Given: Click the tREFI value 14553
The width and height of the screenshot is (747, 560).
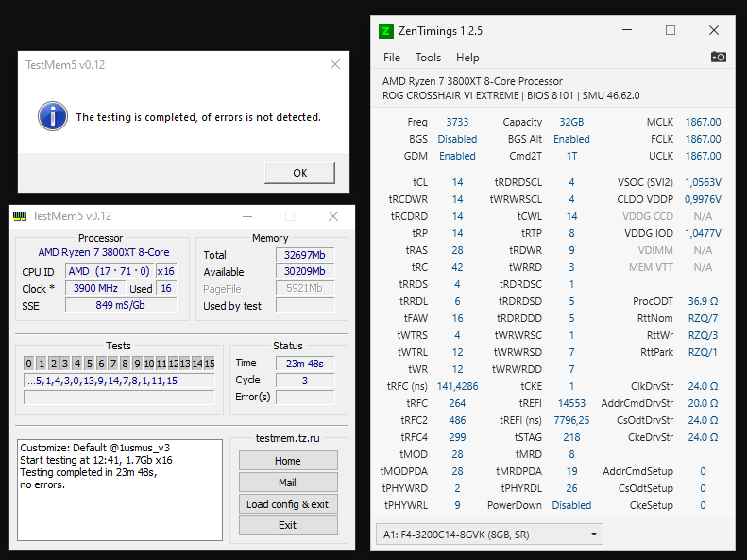Looking at the screenshot, I should (x=571, y=404).
